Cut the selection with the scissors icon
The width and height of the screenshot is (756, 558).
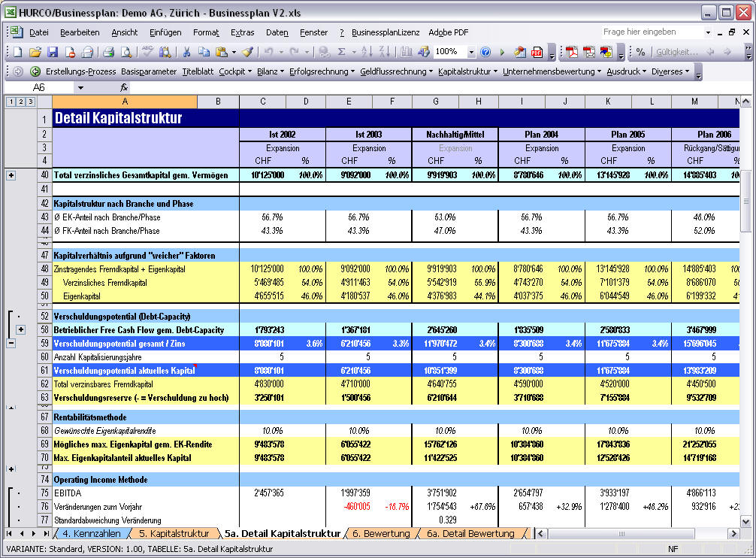(186, 52)
